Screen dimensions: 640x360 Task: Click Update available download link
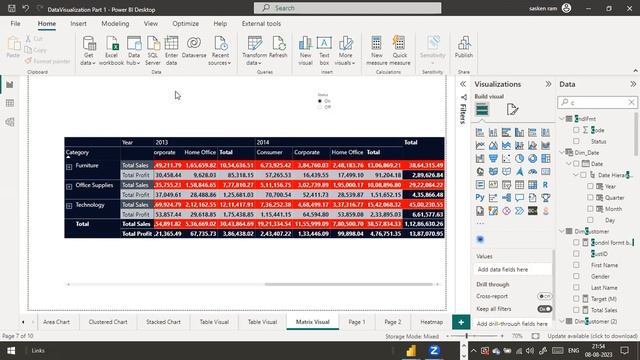click(592, 336)
